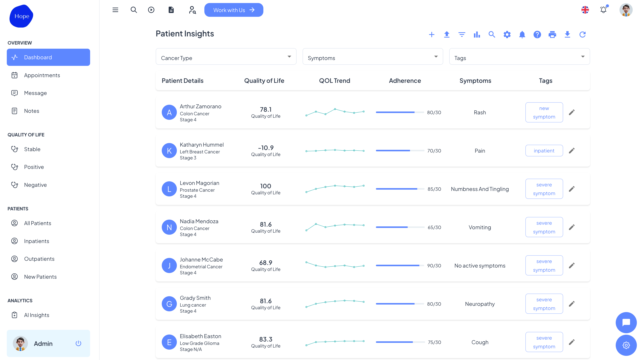Click severe symptom tag for Levon Magorian
The height and width of the screenshot is (360, 644).
coord(544,189)
